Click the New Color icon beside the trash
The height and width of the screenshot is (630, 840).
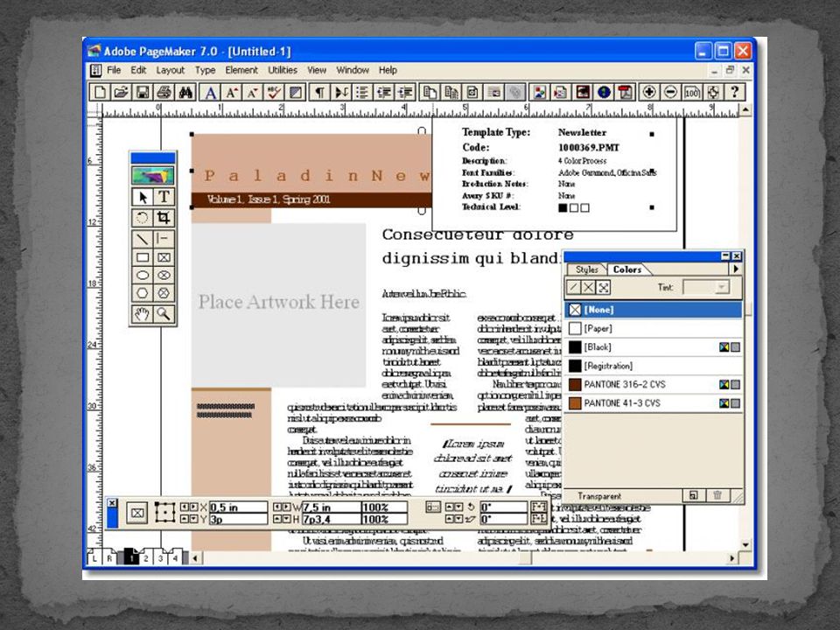click(693, 495)
